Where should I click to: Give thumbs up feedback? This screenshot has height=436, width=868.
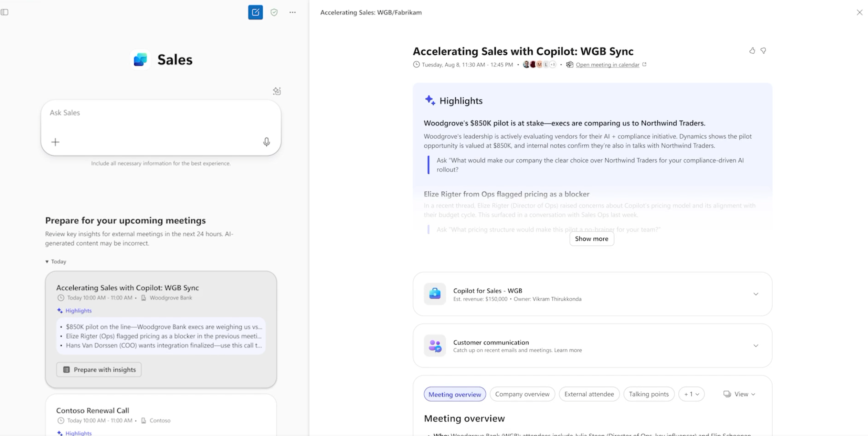tap(752, 51)
